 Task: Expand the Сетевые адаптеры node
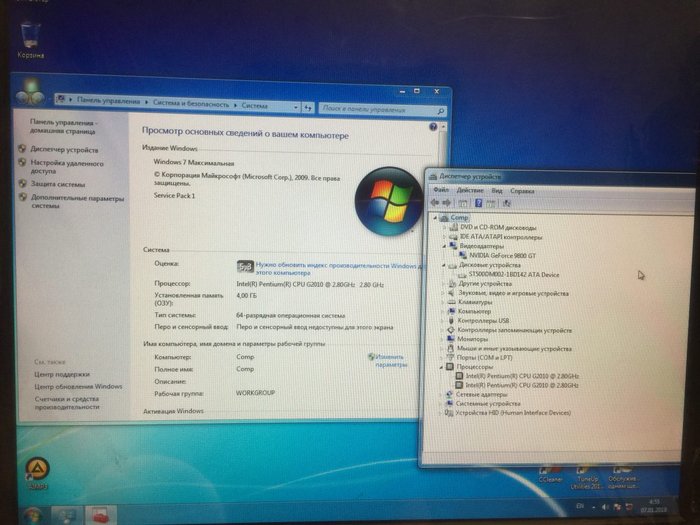tap(442, 395)
